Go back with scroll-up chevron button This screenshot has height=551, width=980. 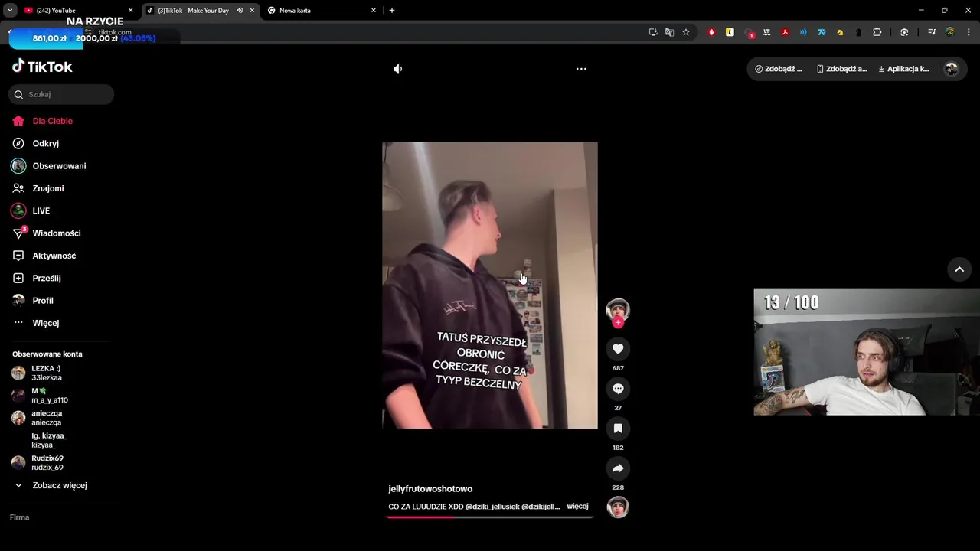point(959,269)
